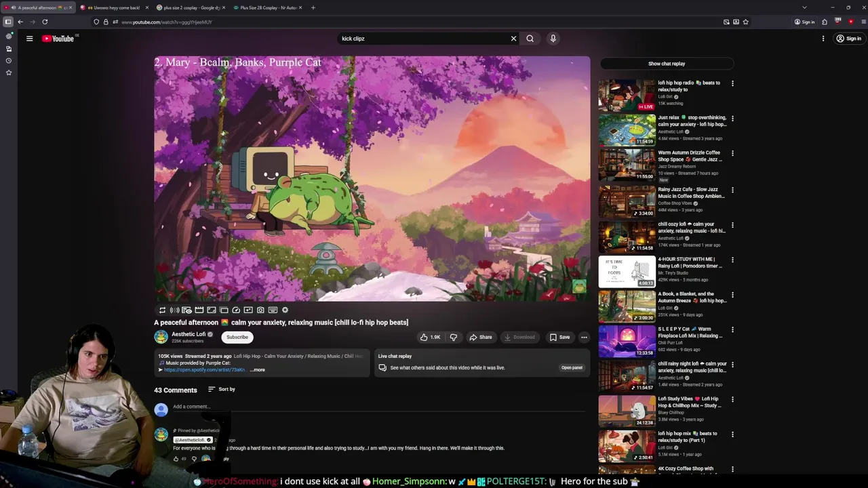
Task: Close the 'Uwowo: heyy come back!' tab
Action: [146, 7]
